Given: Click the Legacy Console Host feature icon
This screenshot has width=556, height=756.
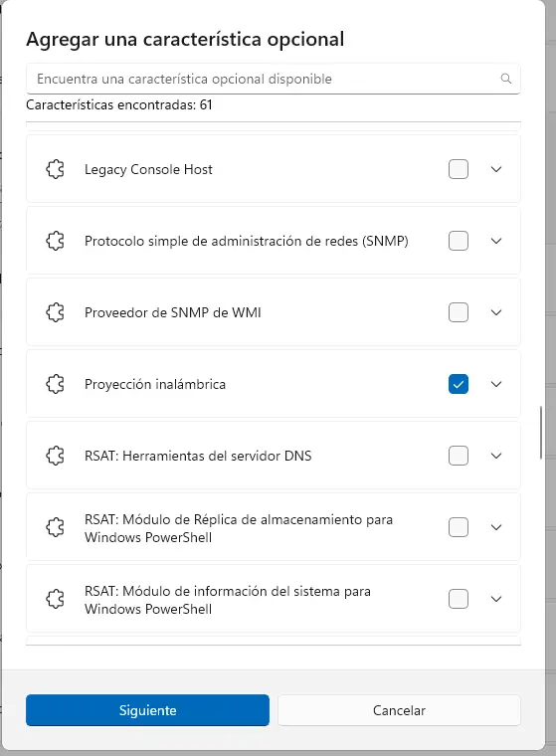Looking at the screenshot, I should point(56,169).
